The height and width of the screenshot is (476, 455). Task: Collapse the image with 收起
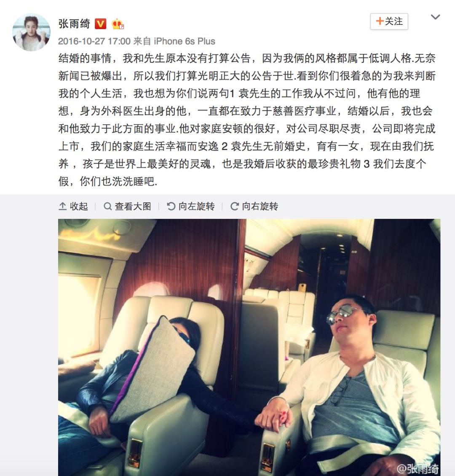click(73, 207)
